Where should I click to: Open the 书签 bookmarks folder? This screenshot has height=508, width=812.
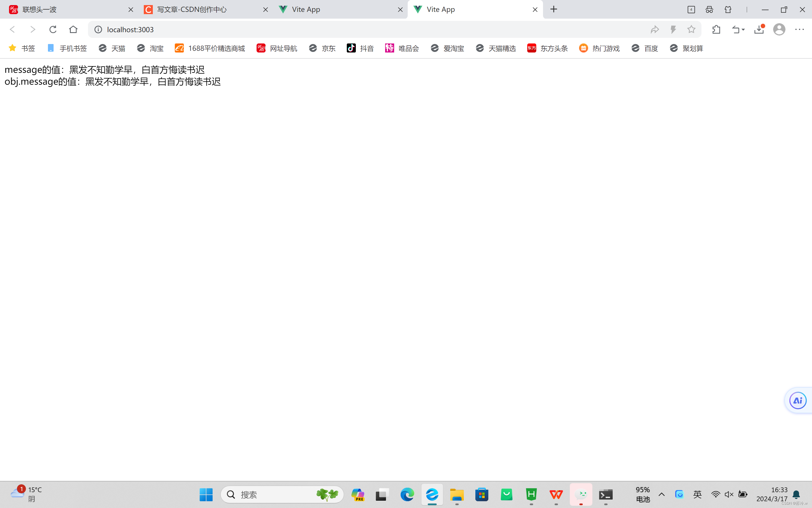coord(22,48)
